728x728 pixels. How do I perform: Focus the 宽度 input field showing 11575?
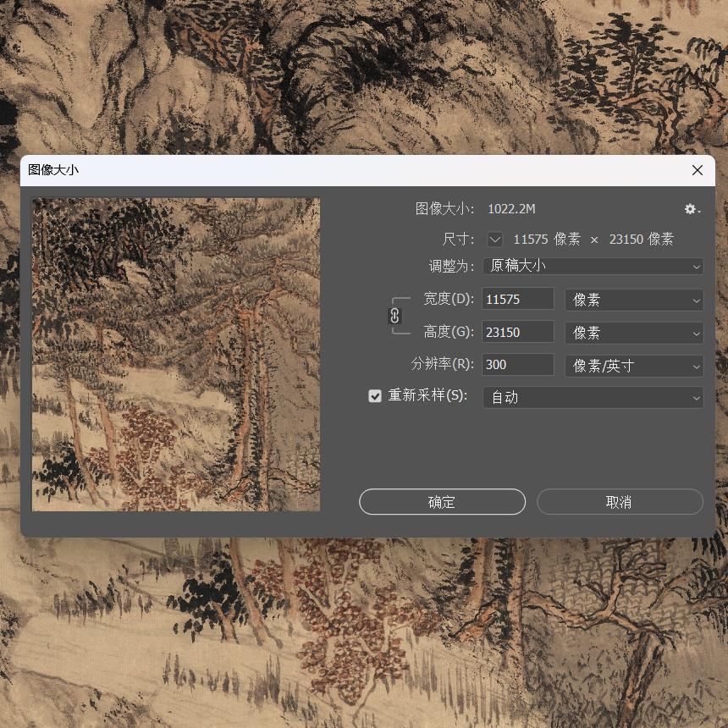coord(518,299)
